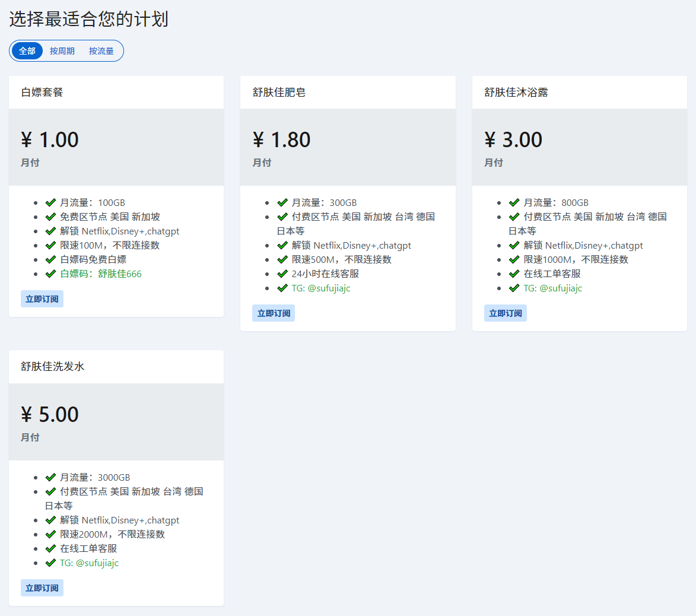Switch to the 按流量 tab
696x616 pixels.
click(101, 51)
